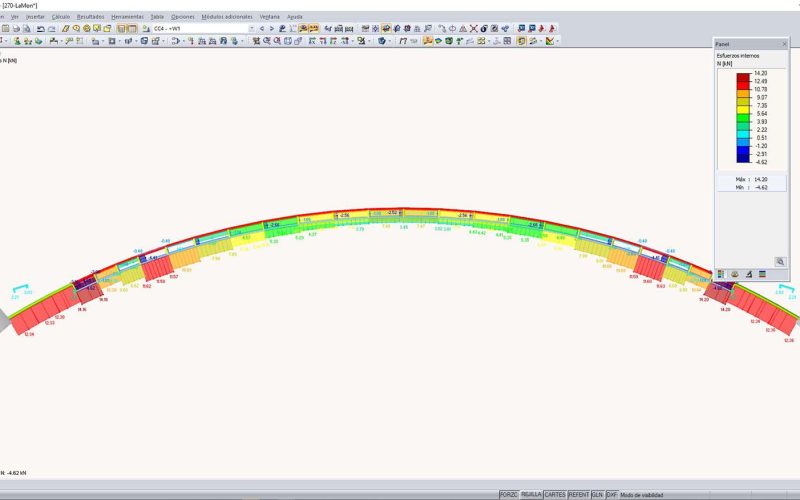Click the rightmost red PDF-style icon
Image resolution: width=800 pixels, height=500 pixels.
tap(553, 29)
